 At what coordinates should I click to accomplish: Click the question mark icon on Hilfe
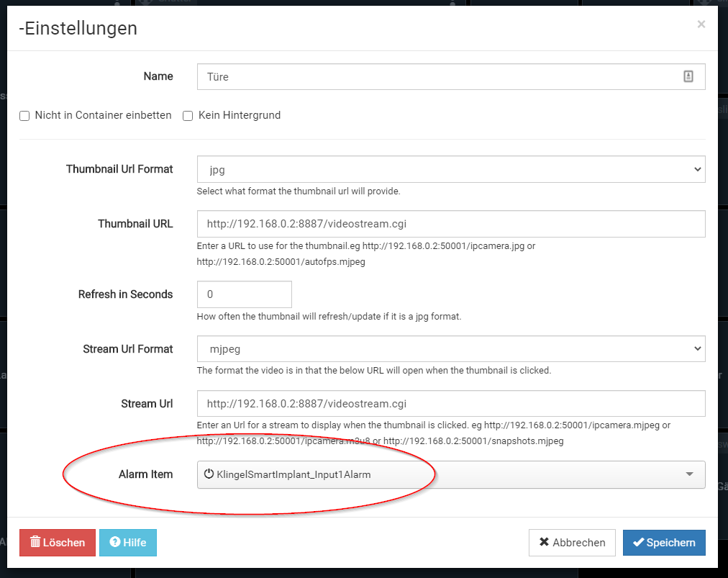pyautogui.click(x=114, y=543)
